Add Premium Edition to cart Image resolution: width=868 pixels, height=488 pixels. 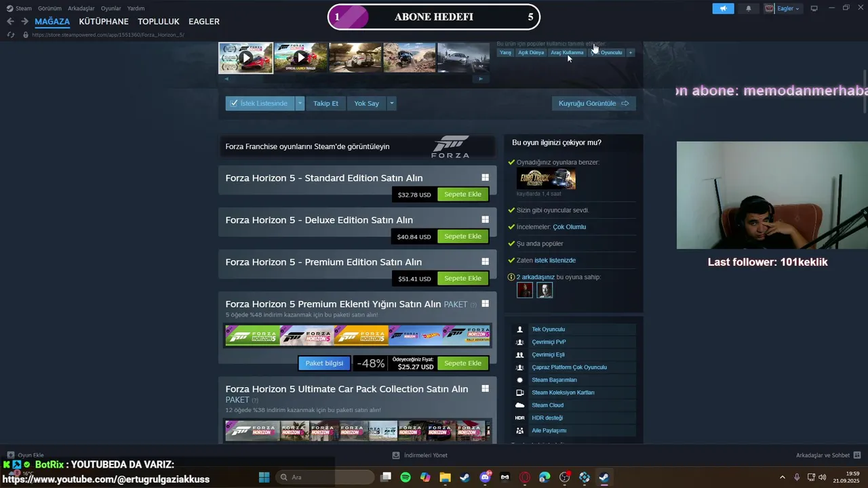tap(462, 279)
